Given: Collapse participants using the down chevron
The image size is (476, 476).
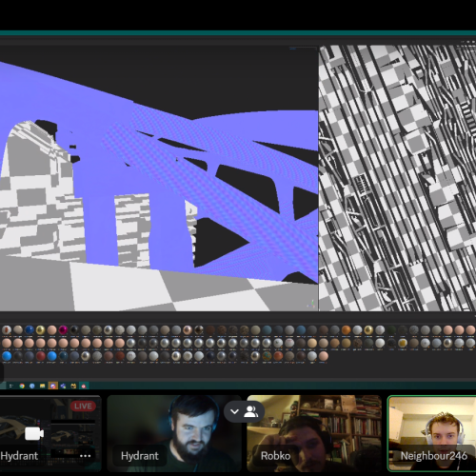Looking at the screenshot, I should pyautogui.click(x=234, y=411).
